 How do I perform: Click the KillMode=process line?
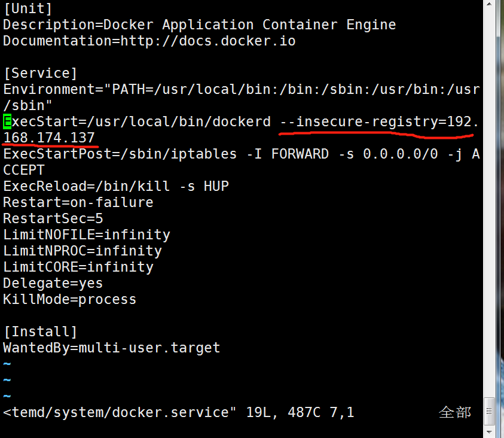tap(70, 300)
